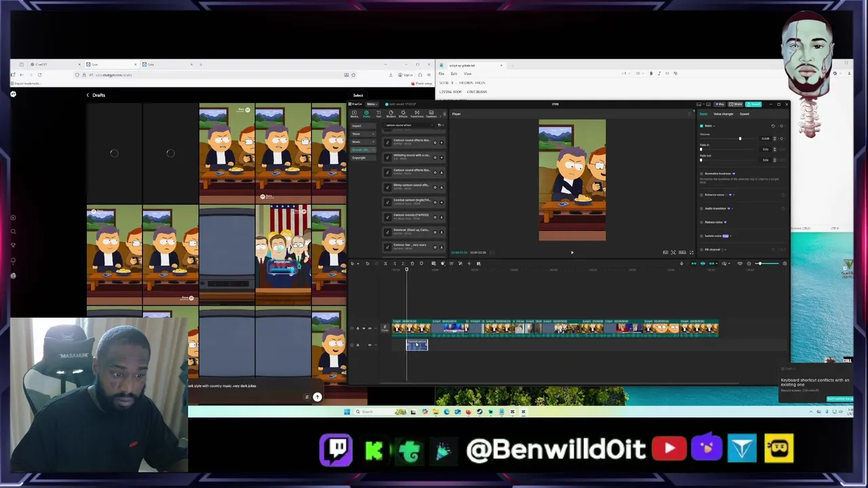The image size is (868, 488).
Task: Click the filter icon beside sound search
Action: coord(440,125)
